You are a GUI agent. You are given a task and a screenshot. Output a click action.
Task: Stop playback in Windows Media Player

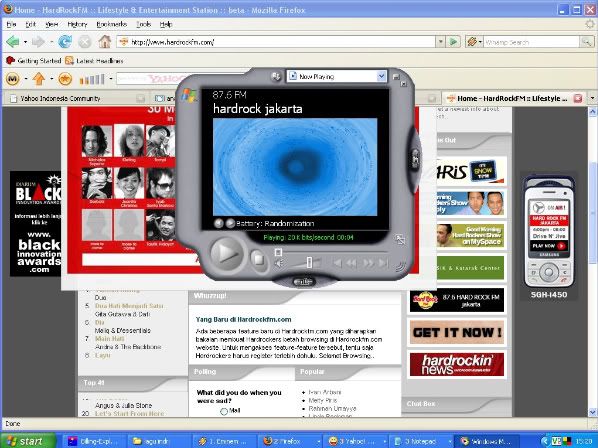pos(259,260)
